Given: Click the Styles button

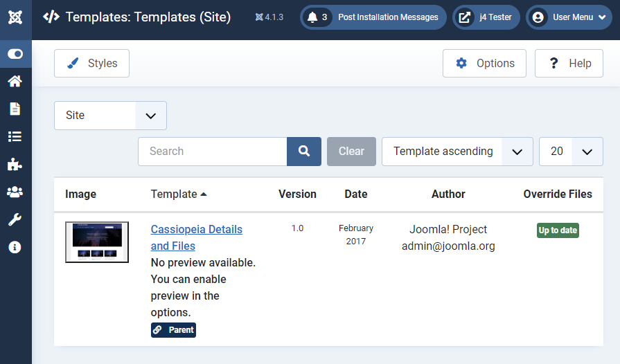Looking at the screenshot, I should point(91,63).
